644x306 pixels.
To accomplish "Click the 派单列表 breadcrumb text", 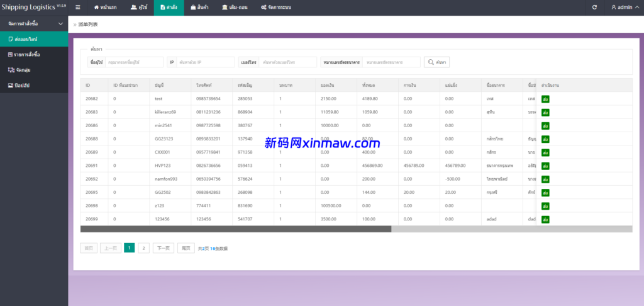I will tap(88, 25).
